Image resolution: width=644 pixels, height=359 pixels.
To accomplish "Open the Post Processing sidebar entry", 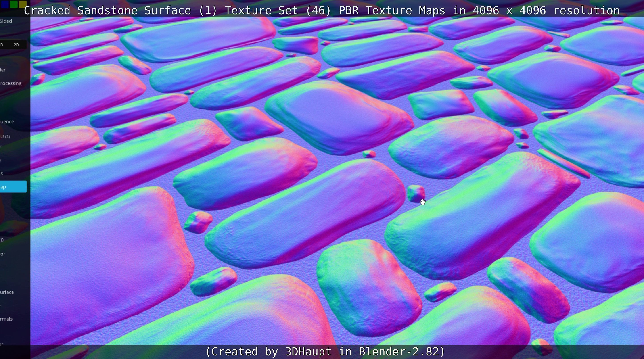I will 11,83.
